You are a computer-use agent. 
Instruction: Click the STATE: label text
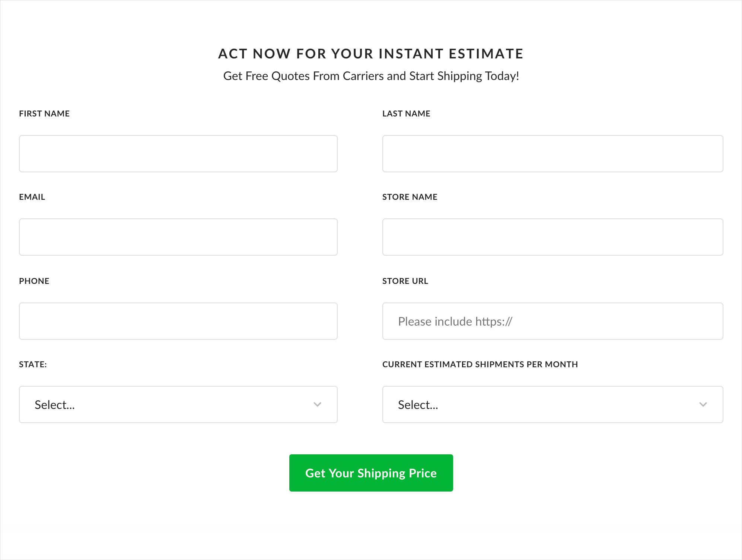click(33, 364)
